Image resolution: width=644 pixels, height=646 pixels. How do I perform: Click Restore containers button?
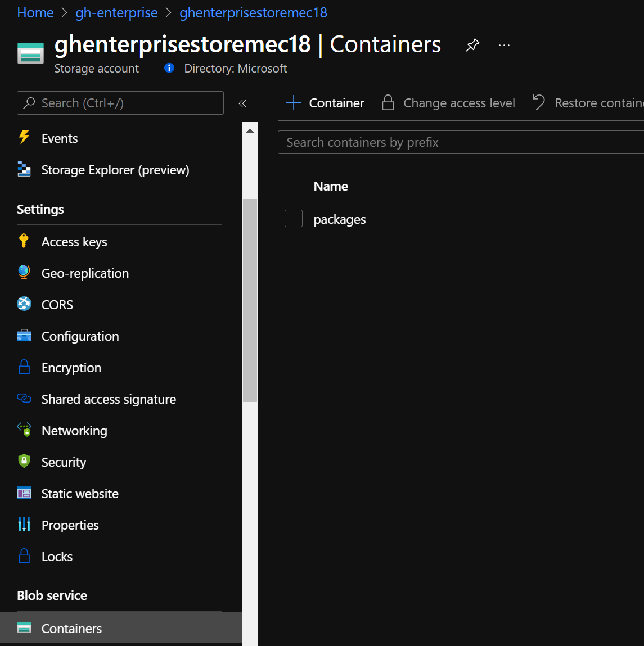click(588, 102)
